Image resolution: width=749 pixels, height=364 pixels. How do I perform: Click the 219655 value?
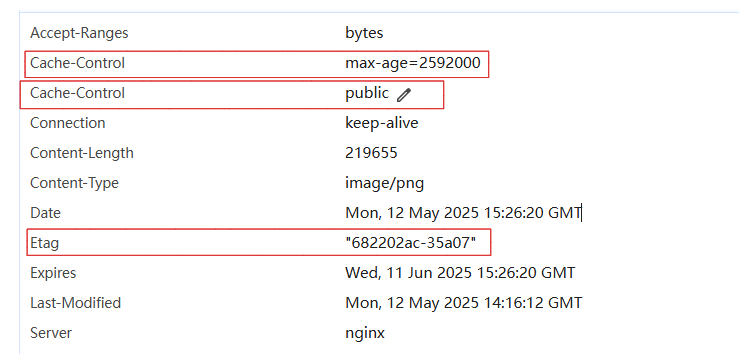(x=371, y=153)
